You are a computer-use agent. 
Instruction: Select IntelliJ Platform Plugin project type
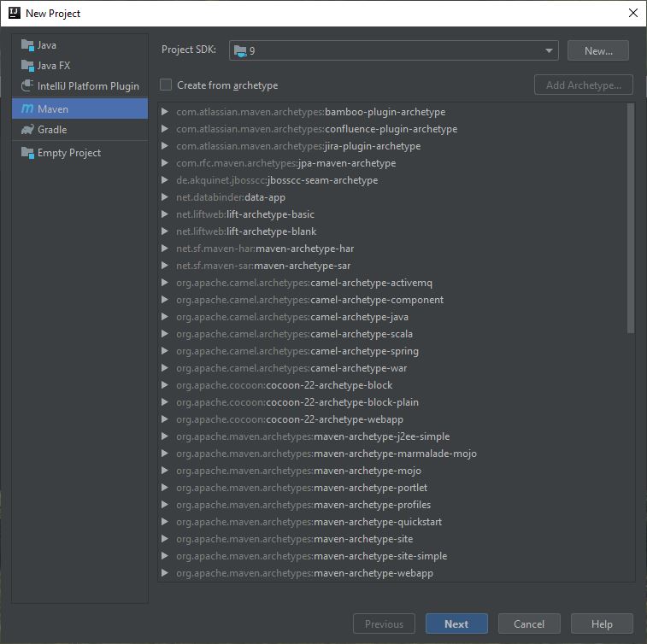point(79,85)
